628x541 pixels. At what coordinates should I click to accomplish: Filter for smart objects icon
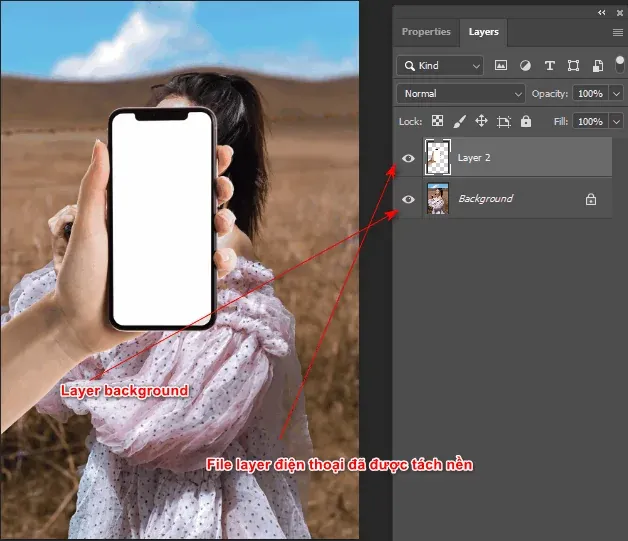tap(597, 66)
